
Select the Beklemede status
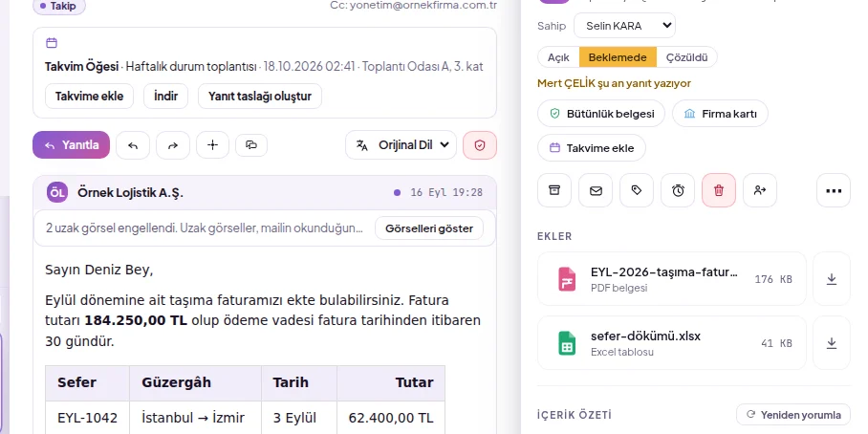tap(618, 57)
